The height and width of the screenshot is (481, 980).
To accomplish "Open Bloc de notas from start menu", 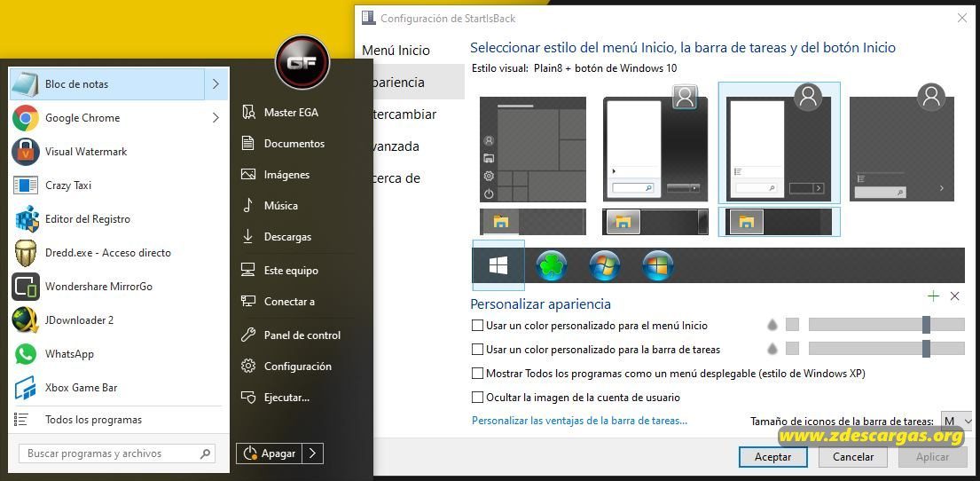I will point(107,83).
